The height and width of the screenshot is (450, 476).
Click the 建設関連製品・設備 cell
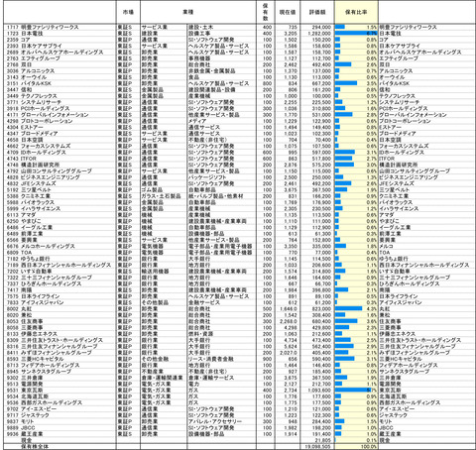(221, 90)
